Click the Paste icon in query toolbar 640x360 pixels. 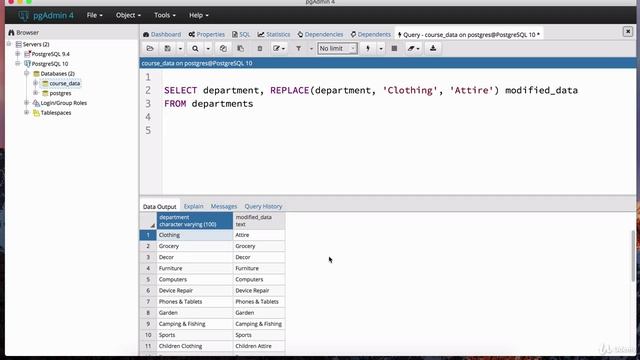[240, 49]
